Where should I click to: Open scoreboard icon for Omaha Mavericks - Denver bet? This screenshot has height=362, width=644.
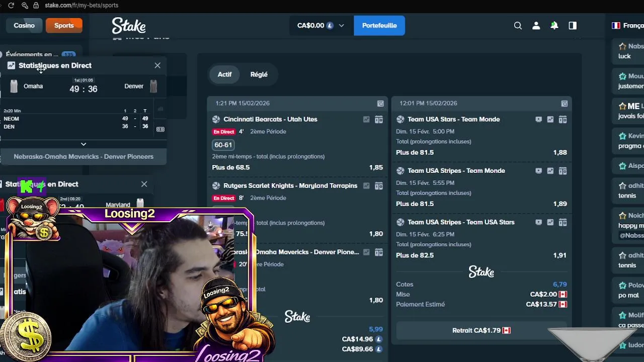(379, 252)
